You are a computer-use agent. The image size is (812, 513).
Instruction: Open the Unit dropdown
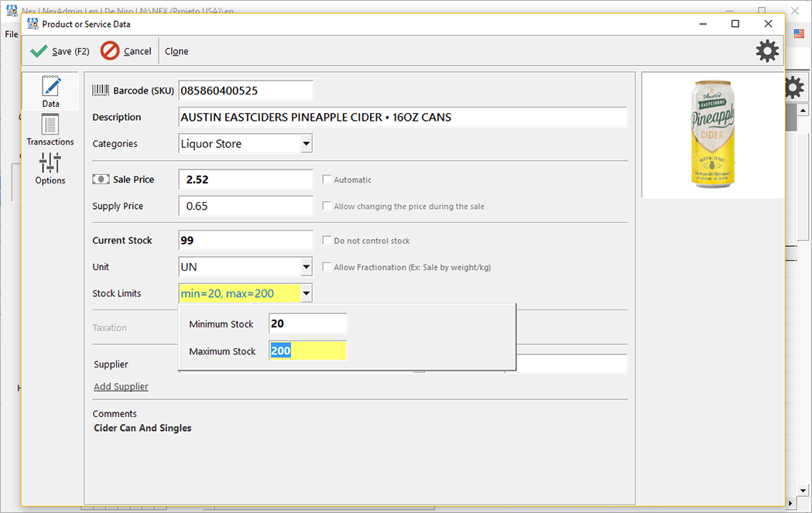[x=307, y=267]
